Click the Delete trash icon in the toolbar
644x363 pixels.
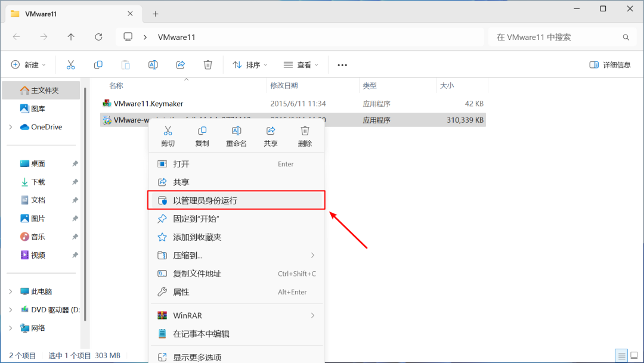click(208, 65)
